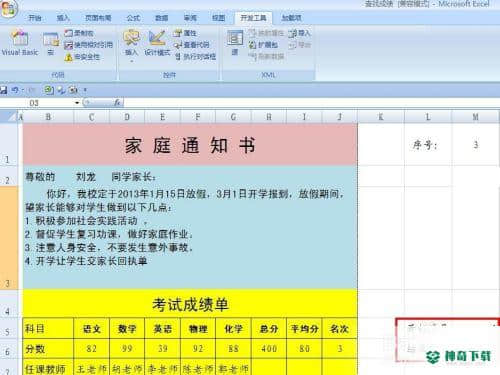Save workbook from Quick Access Toolbar

(4, 90)
